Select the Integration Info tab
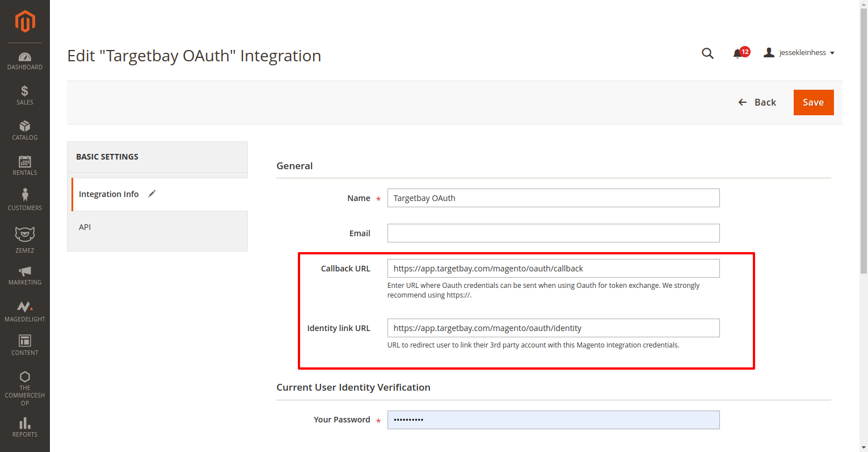The width and height of the screenshot is (868, 452). click(160, 194)
